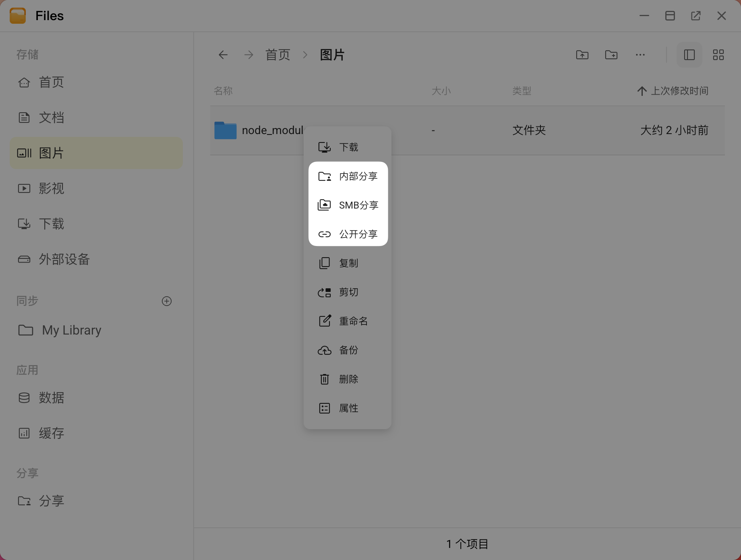This screenshot has width=741, height=560.
Task: Expand the 同步 section with plus button
Action: (166, 301)
